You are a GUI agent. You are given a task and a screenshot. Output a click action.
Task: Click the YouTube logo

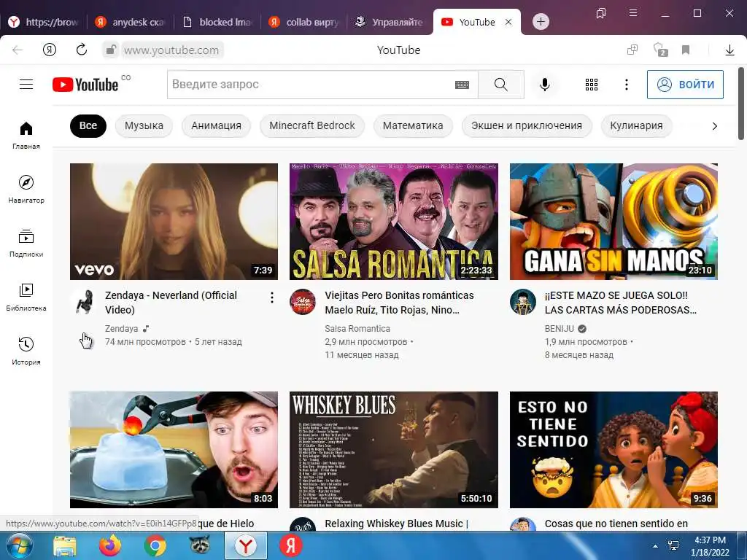[85, 85]
